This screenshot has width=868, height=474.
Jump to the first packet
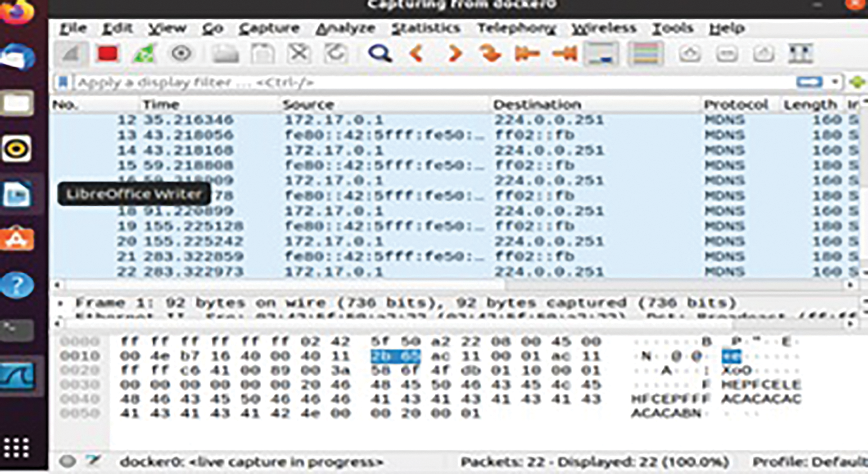[527, 54]
